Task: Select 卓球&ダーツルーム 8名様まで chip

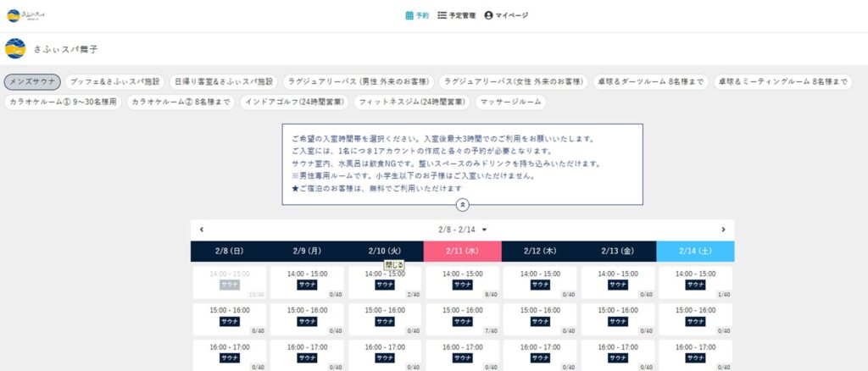Action: 650,82
